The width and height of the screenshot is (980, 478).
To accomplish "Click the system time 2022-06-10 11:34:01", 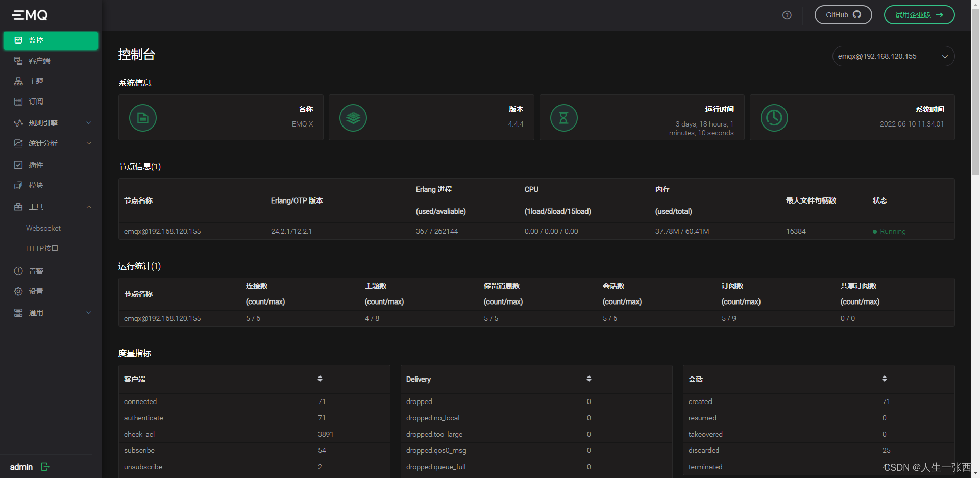I will point(912,124).
